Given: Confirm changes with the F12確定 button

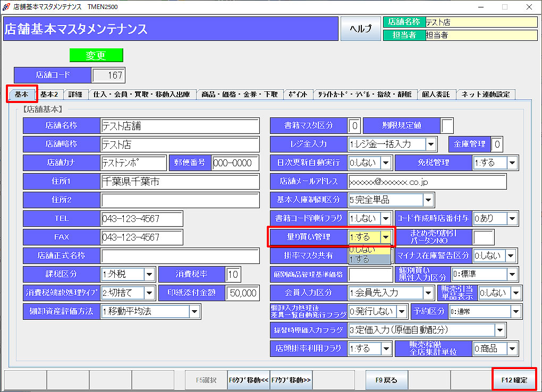Looking at the screenshot, I should [x=514, y=380].
